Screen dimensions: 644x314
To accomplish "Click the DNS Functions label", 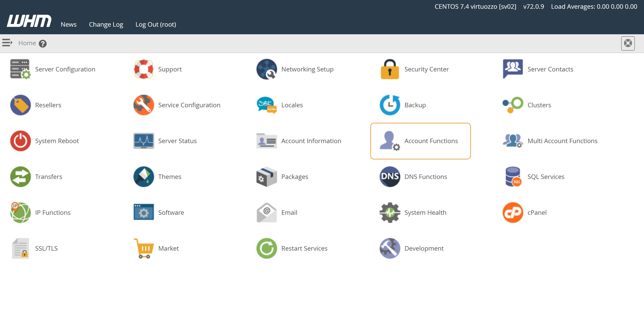I will [426, 176].
